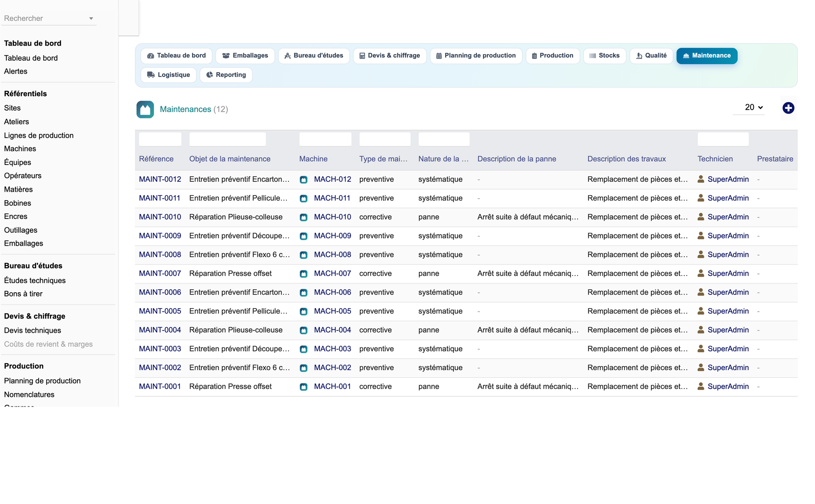
Task: Click user icon in MAINT-0007 technician cell
Action: (701, 273)
